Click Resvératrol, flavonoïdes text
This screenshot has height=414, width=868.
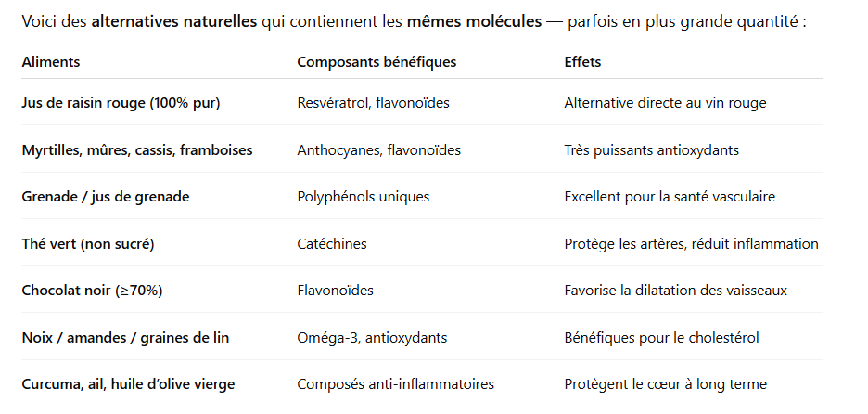click(373, 103)
